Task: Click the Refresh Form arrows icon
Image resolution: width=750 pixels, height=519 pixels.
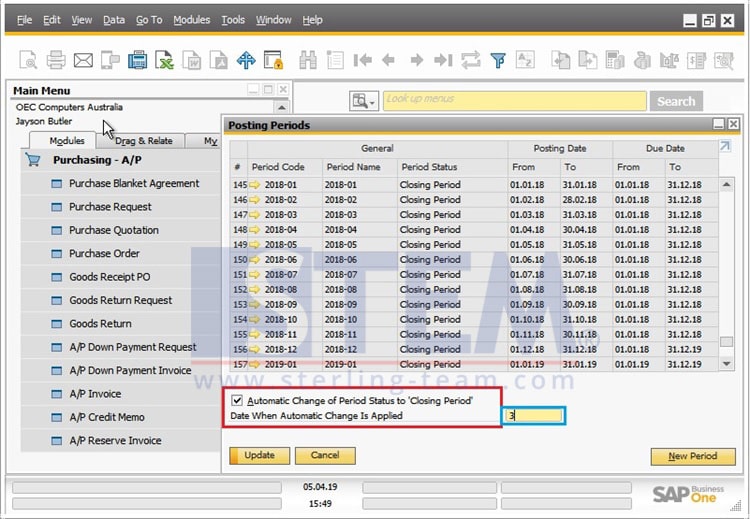Action: [x=471, y=60]
